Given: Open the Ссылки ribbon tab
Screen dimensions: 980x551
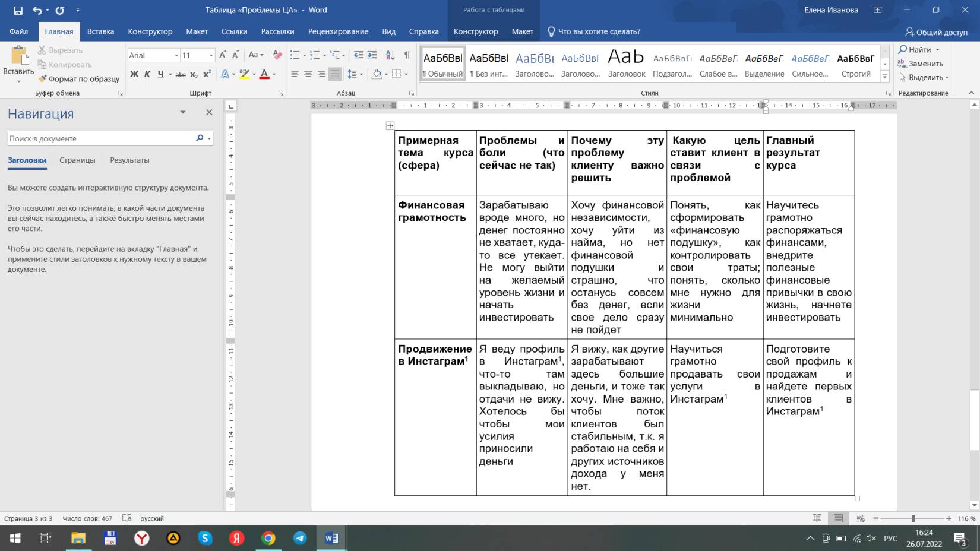Looking at the screenshot, I should tap(234, 31).
